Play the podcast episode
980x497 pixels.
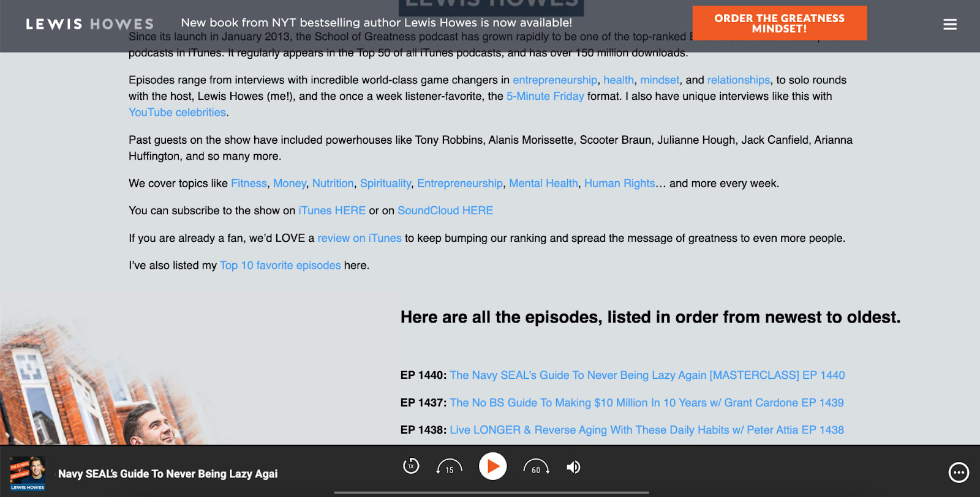492,466
